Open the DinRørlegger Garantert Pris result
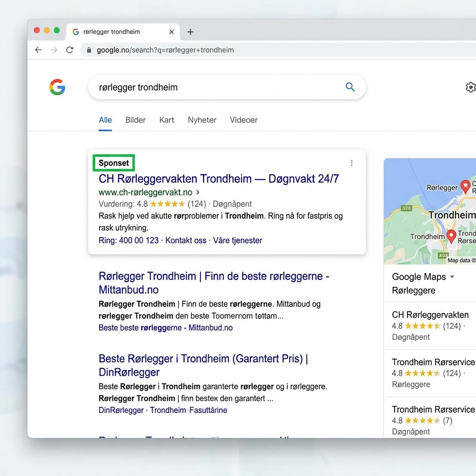Viewport: 476px width, 476px height. coord(204,365)
